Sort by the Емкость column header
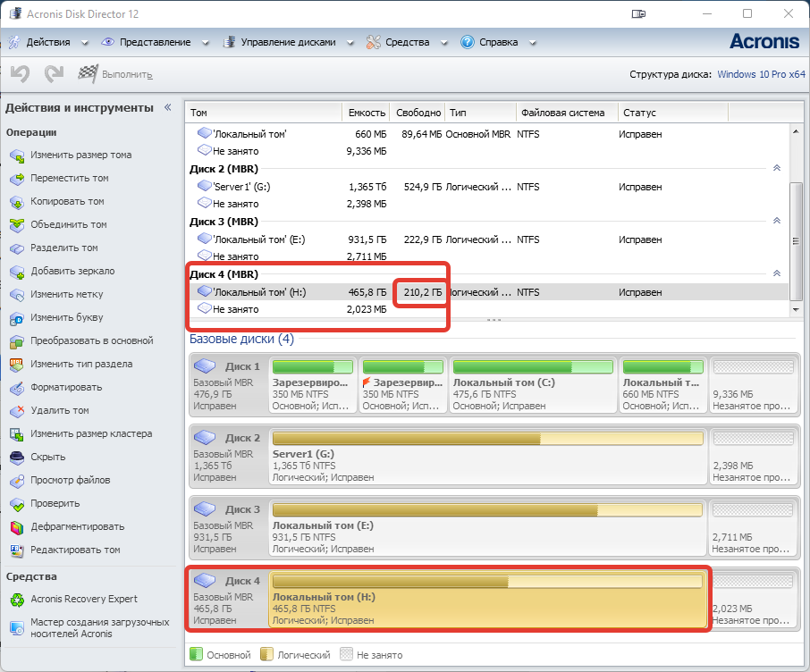Screen dimensions: 810x672 tap(366, 113)
